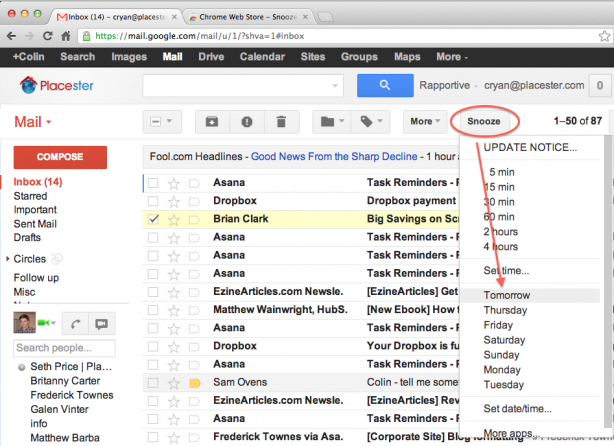Open the chat status dropdown arrow
Screen dimensions: 614x446
pos(53,323)
